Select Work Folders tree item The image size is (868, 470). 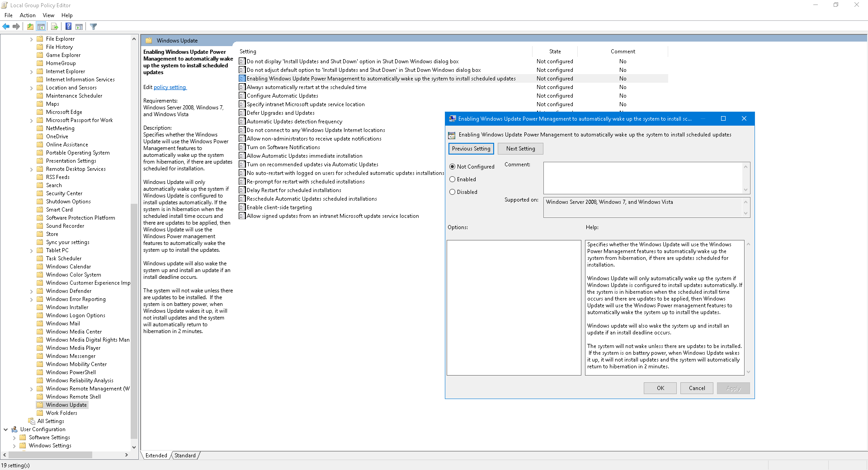tap(61, 413)
